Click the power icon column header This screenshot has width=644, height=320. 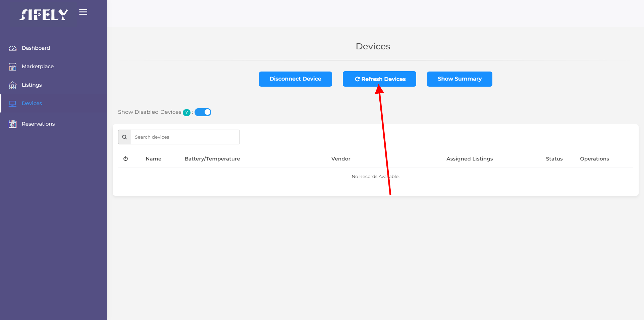click(x=125, y=158)
